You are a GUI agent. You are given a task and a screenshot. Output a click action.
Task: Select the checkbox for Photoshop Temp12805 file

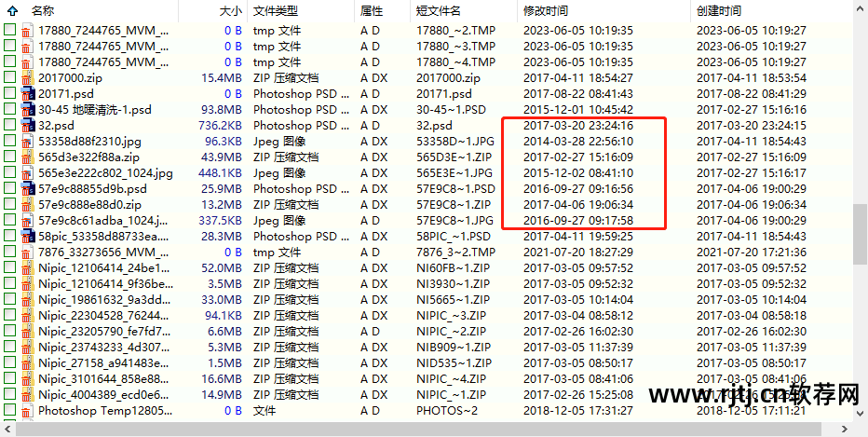pos(9,410)
